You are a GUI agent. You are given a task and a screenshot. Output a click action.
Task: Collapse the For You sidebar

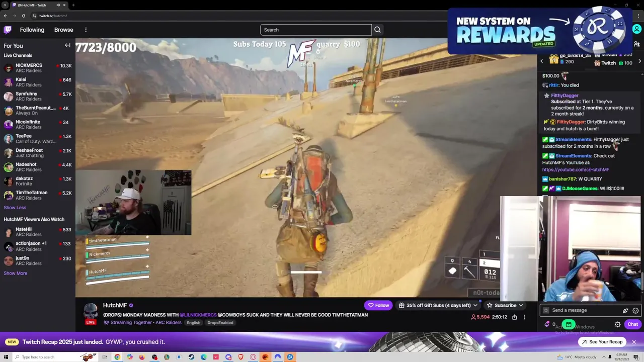67,45
